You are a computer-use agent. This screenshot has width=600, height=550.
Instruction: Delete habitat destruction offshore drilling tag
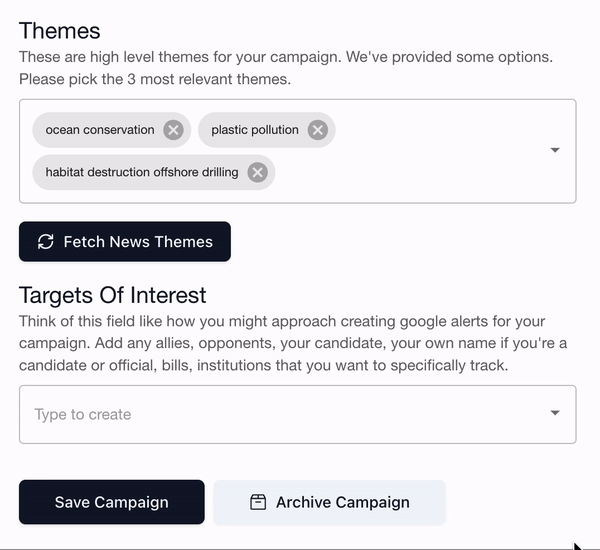click(258, 172)
